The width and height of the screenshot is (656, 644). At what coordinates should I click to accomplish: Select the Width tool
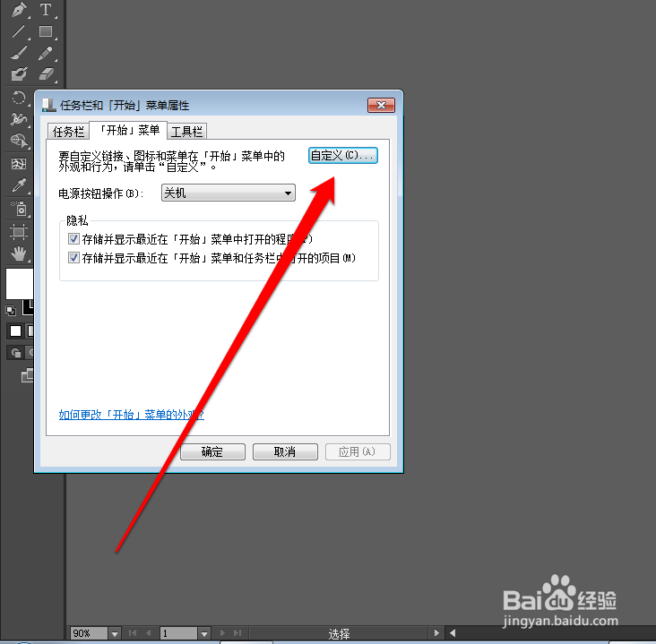pyautogui.click(x=19, y=119)
